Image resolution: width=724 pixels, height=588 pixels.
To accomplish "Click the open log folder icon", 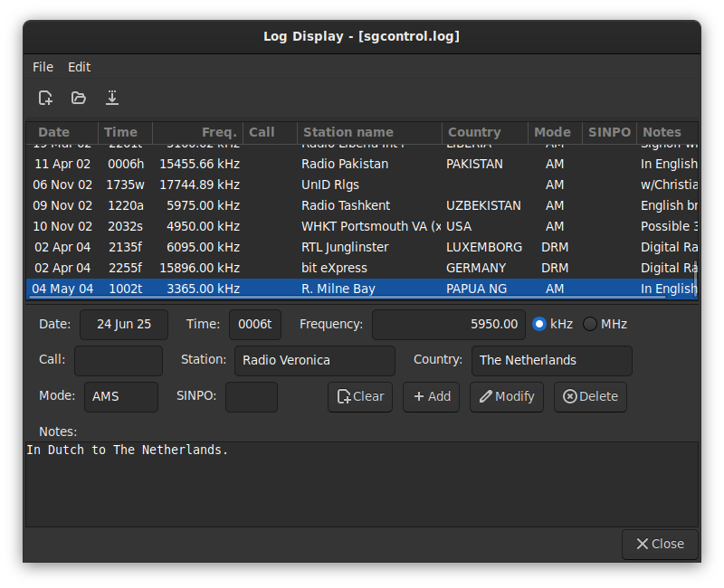I will click(x=79, y=98).
